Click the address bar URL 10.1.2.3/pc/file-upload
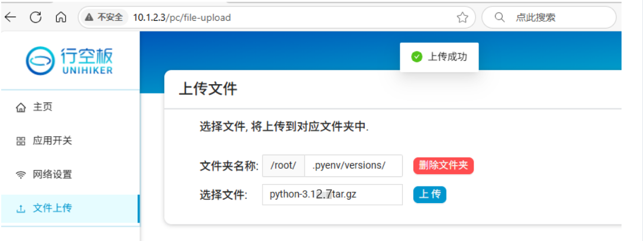Image resolution: width=644 pixels, height=241 pixels. [x=182, y=18]
